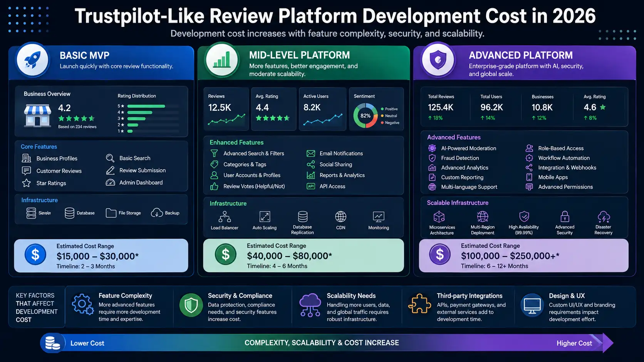Click the Load Balancer icon
Viewport: 644px width, 362px height.
pos(225,217)
